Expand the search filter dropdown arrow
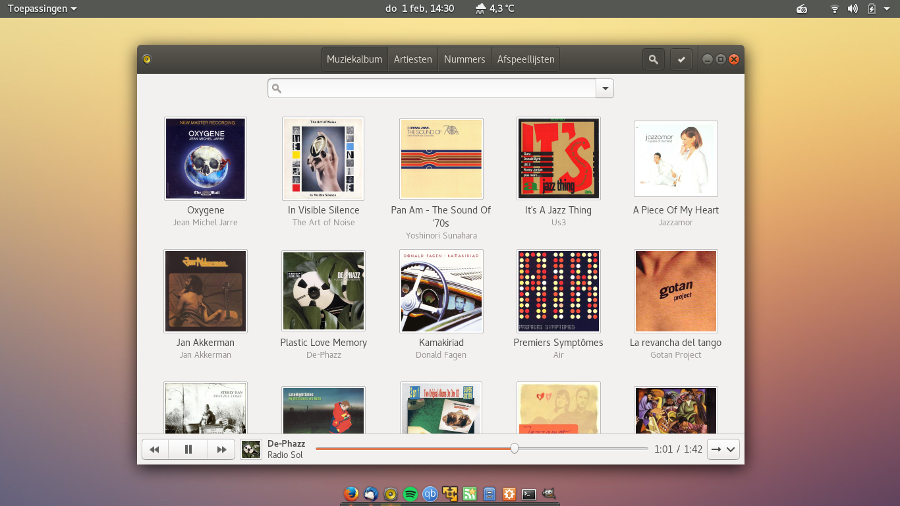 pos(605,88)
